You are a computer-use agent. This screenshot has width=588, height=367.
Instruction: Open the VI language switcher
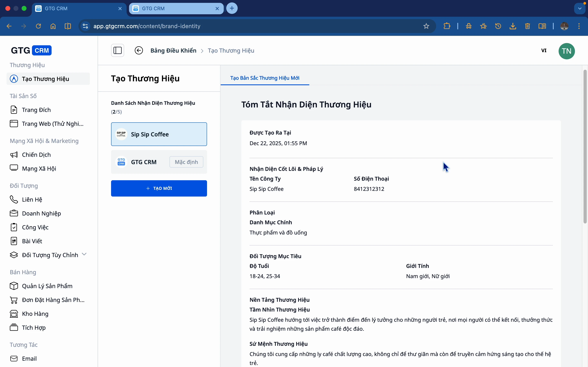(544, 51)
